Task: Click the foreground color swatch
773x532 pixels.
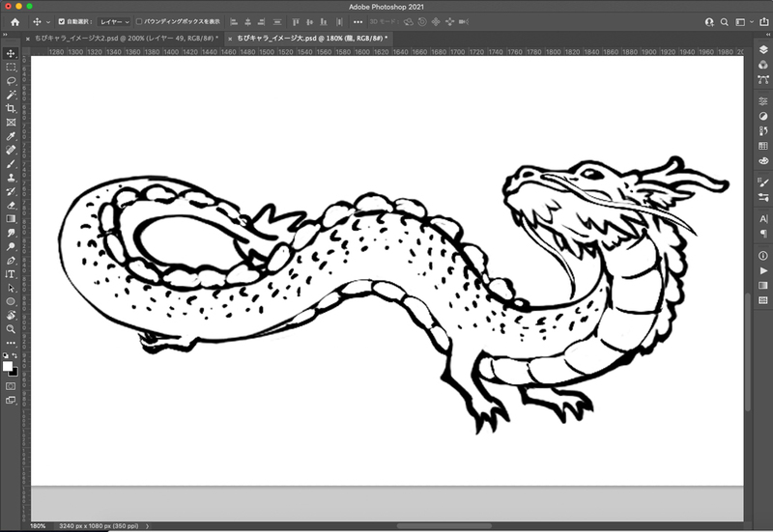Action: click(8, 367)
